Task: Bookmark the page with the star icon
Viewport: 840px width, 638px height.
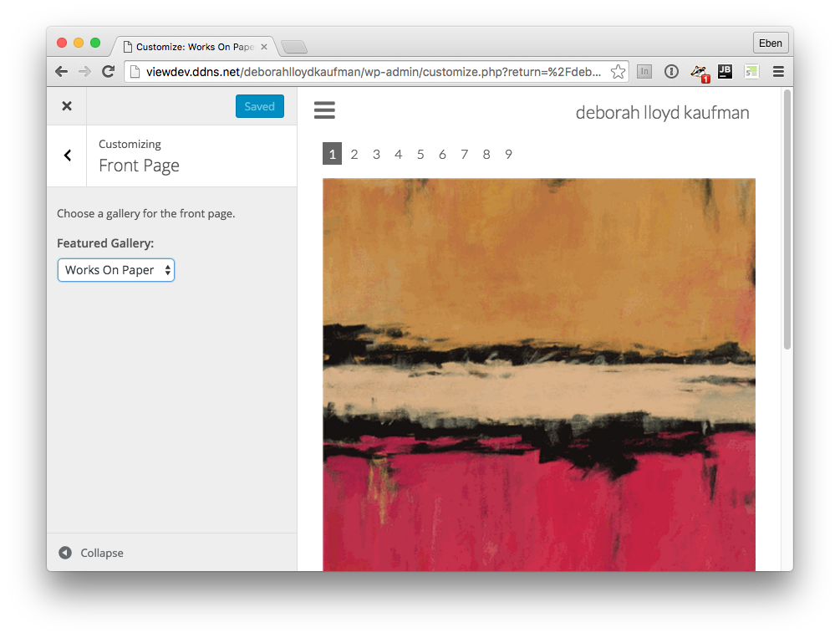Action: point(618,72)
